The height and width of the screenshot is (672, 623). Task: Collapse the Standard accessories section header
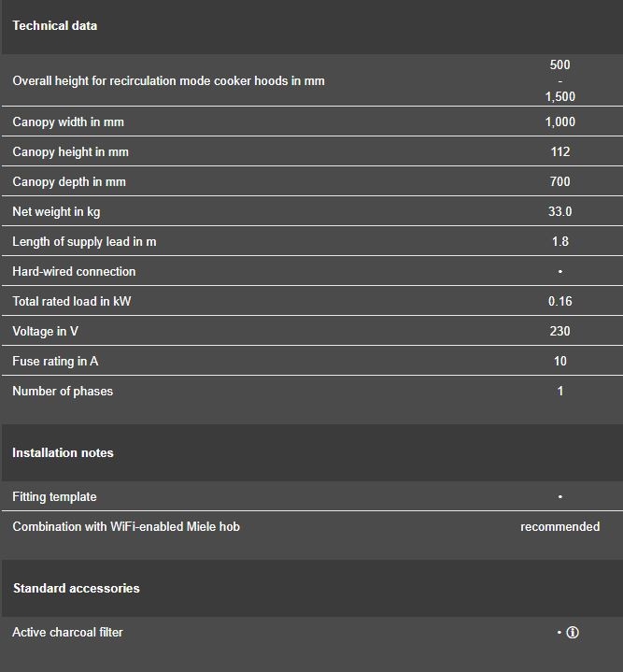point(312,589)
